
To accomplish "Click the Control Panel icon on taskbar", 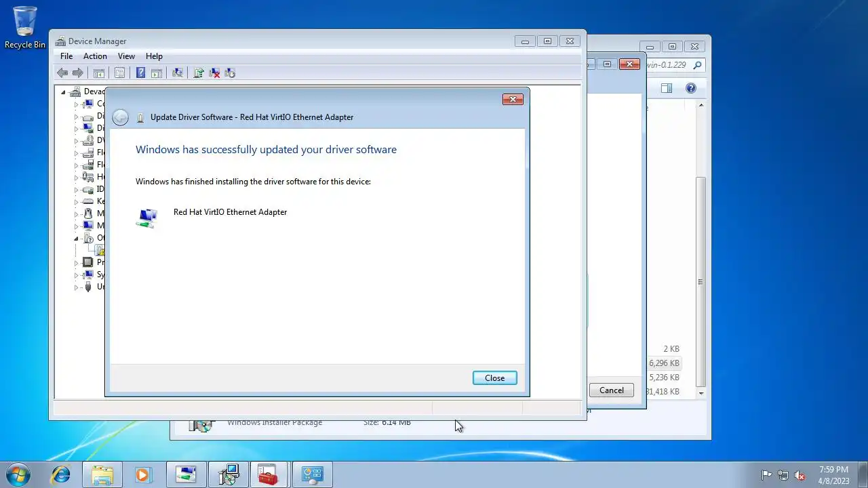I will pos(312,474).
